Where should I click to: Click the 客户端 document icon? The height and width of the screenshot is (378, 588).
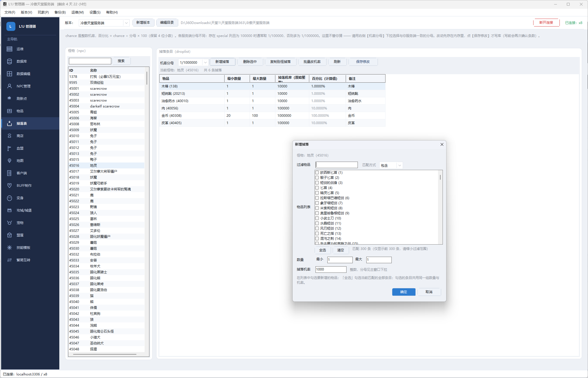(x=10, y=173)
